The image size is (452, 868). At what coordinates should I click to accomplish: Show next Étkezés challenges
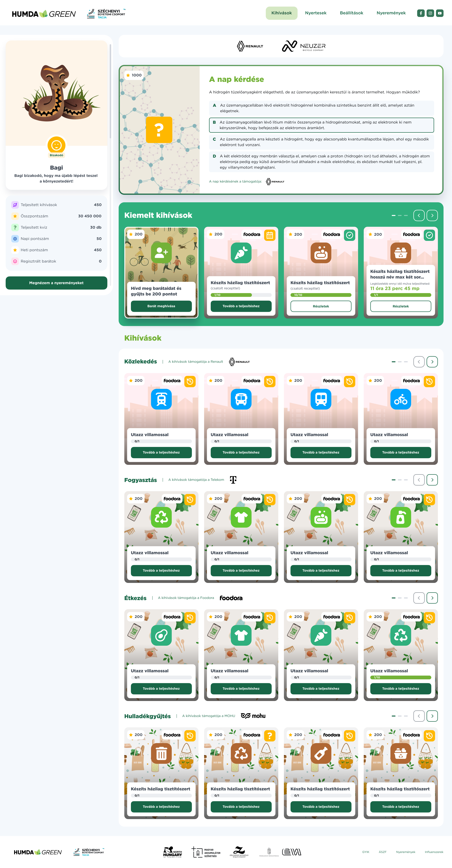(432, 598)
